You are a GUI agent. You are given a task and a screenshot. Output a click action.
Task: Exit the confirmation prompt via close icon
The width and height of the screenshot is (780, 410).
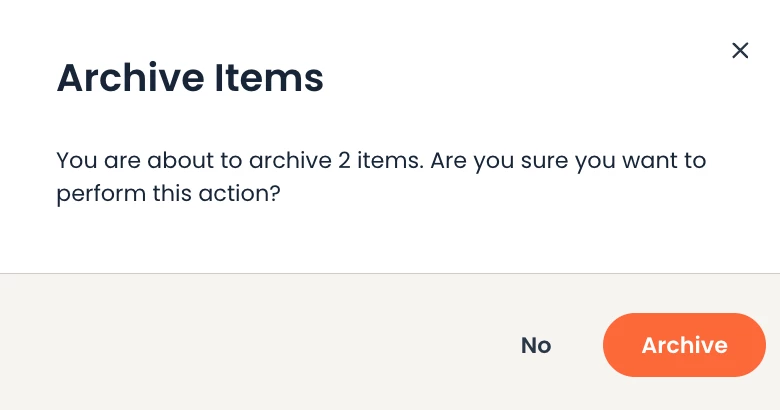click(x=740, y=50)
